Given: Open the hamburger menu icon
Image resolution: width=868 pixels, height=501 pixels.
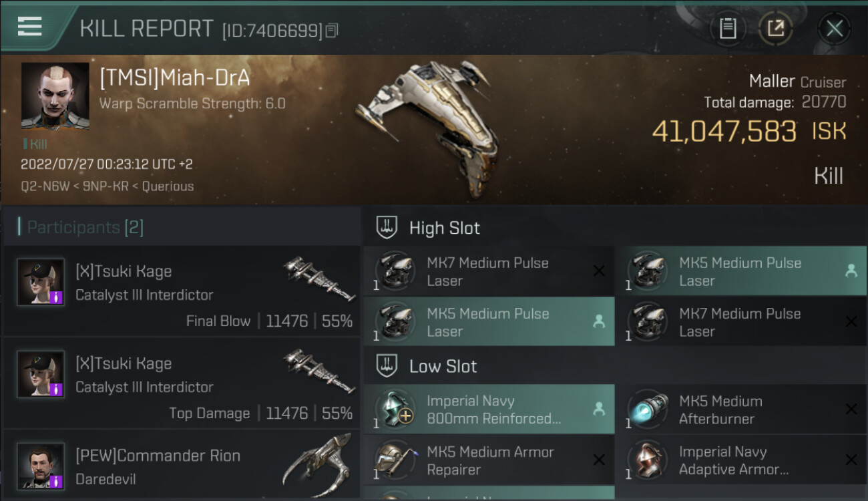Looking at the screenshot, I should 29,27.
